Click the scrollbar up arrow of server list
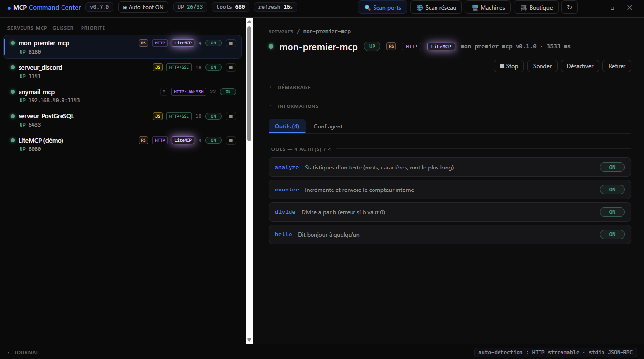The height and width of the screenshot is (359, 644). (x=249, y=21)
